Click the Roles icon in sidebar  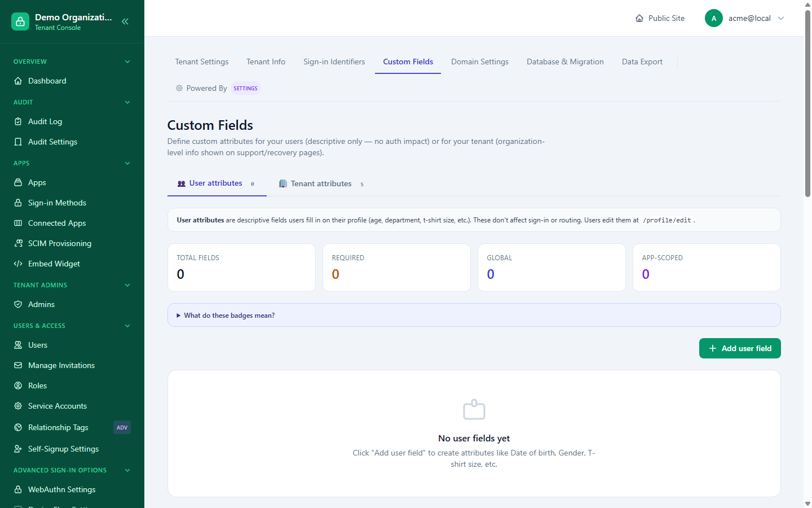(x=18, y=386)
